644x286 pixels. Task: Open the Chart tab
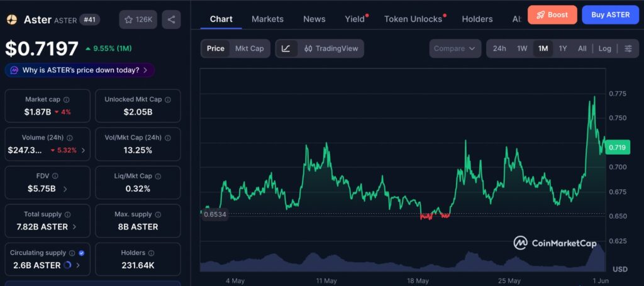[221, 19]
